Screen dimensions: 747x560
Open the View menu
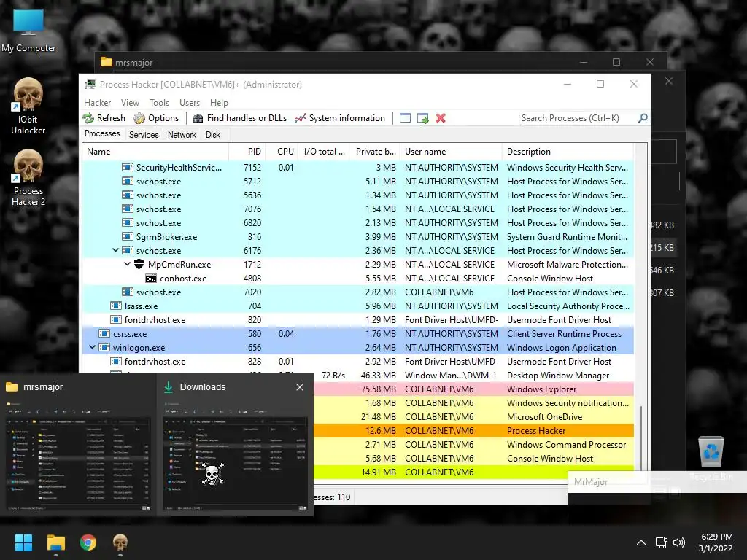coord(130,103)
